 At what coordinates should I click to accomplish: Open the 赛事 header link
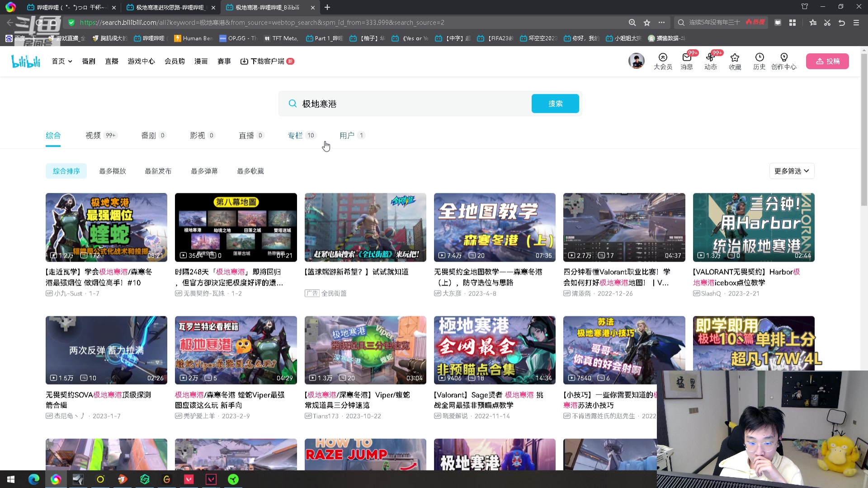[x=224, y=61]
